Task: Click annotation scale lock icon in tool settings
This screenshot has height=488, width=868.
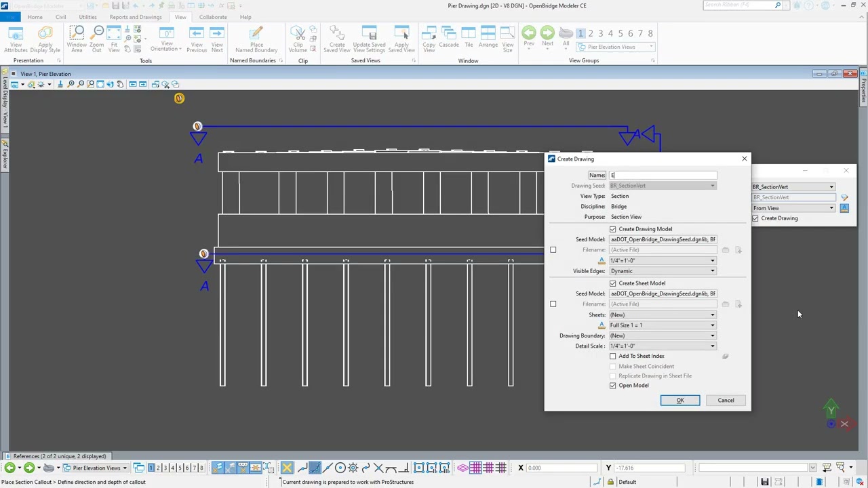Action: (844, 208)
